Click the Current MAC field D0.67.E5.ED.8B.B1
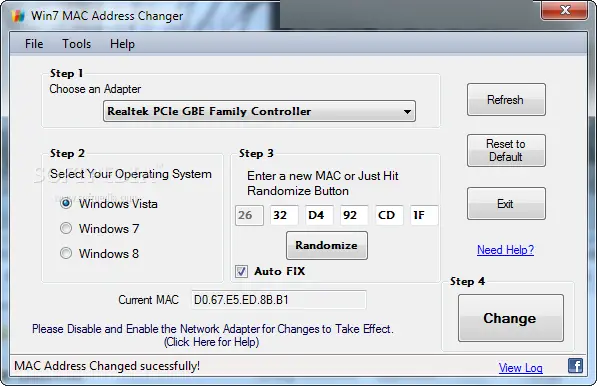This screenshot has height=386, width=597. tap(279, 300)
